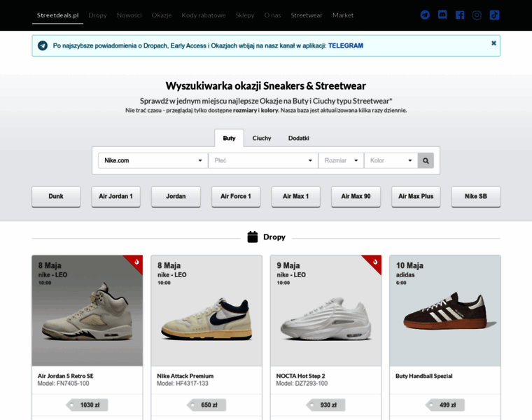
Task: Click the Air Jordan 5 Retro SE title
Action: tap(66, 376)
